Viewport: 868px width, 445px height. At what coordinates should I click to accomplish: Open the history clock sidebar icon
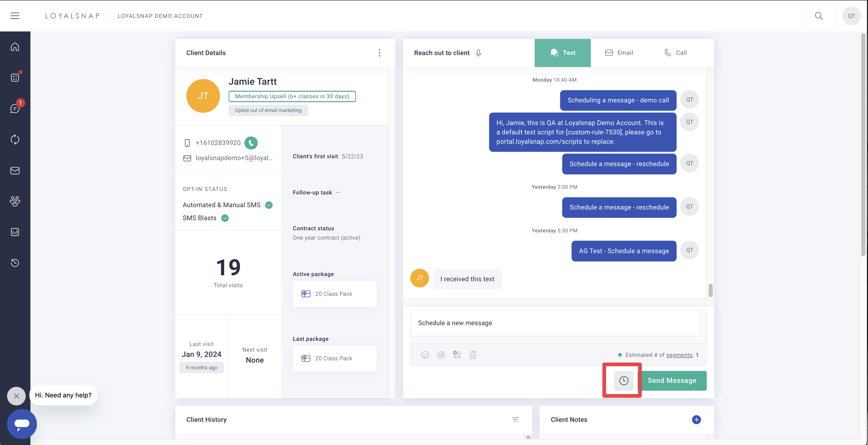[15, 263]
